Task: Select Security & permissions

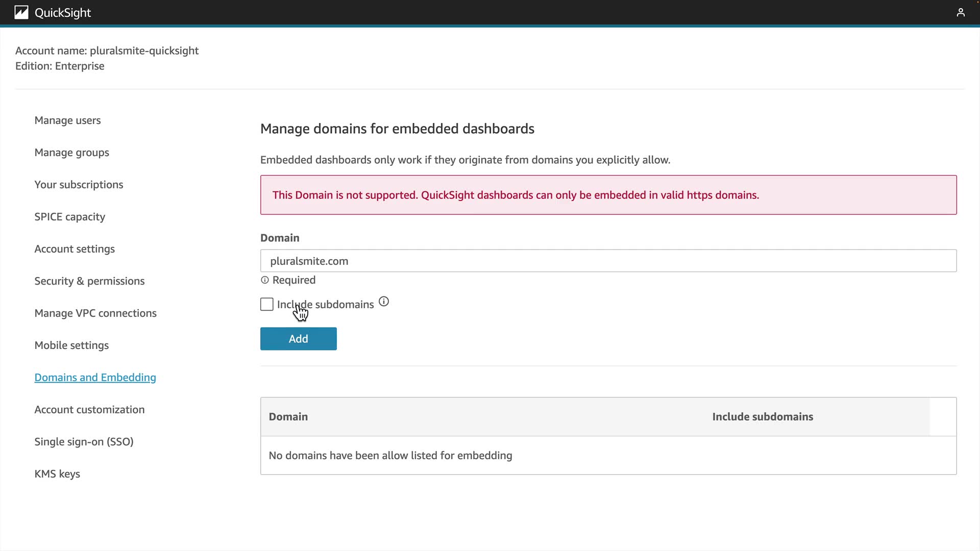Action: [89, 281]
